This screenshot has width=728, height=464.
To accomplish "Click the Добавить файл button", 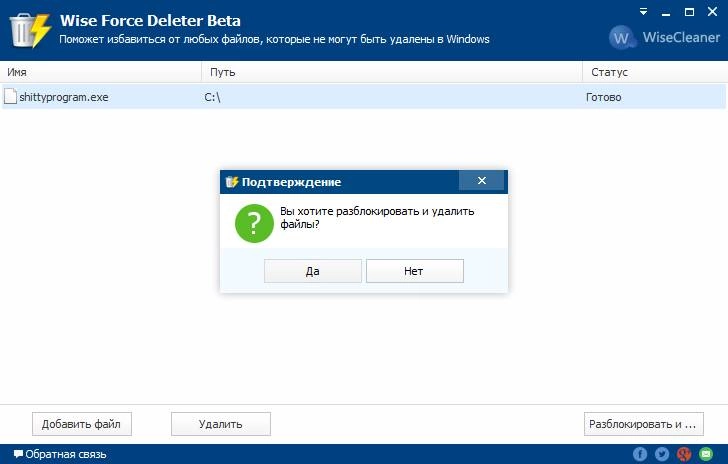I will point(82,424).
